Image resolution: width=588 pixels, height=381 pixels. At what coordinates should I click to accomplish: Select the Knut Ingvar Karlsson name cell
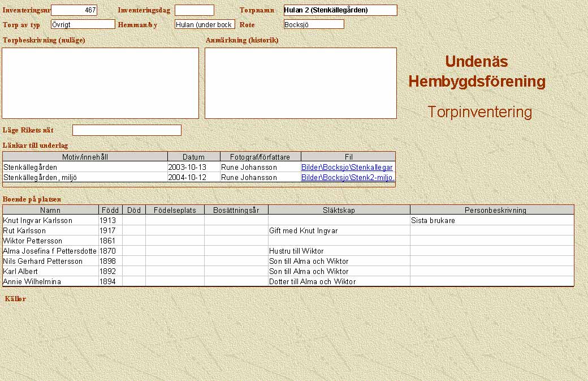[50, 221]
